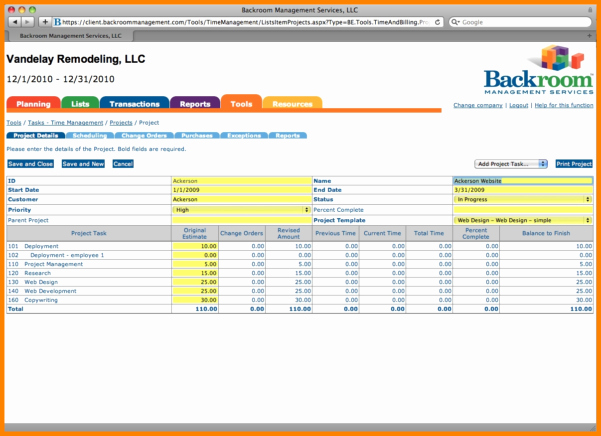Click the Logout link
This screenshot has height=436, width=601.
(519, 105)
